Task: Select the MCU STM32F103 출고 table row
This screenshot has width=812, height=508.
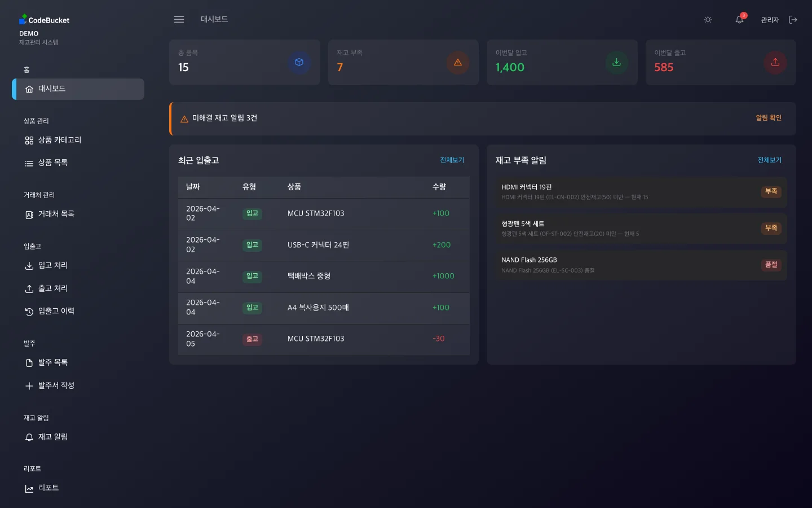Action: coord(324,339)
